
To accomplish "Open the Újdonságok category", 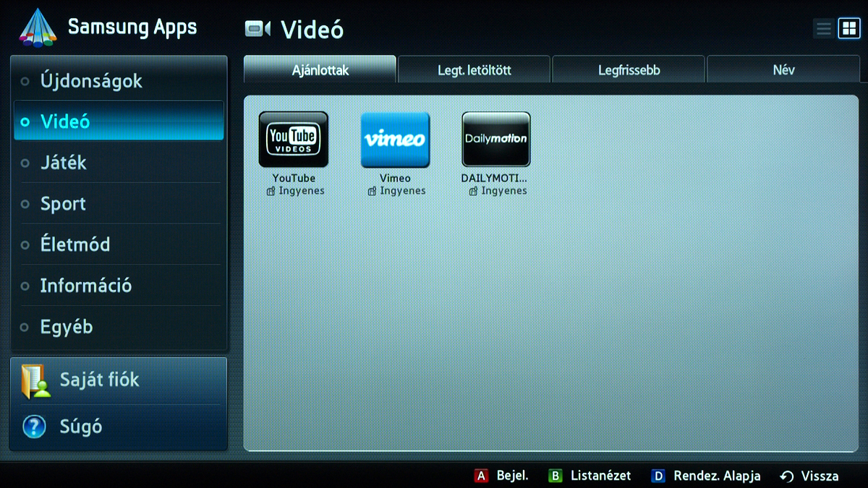I will 119,81.
